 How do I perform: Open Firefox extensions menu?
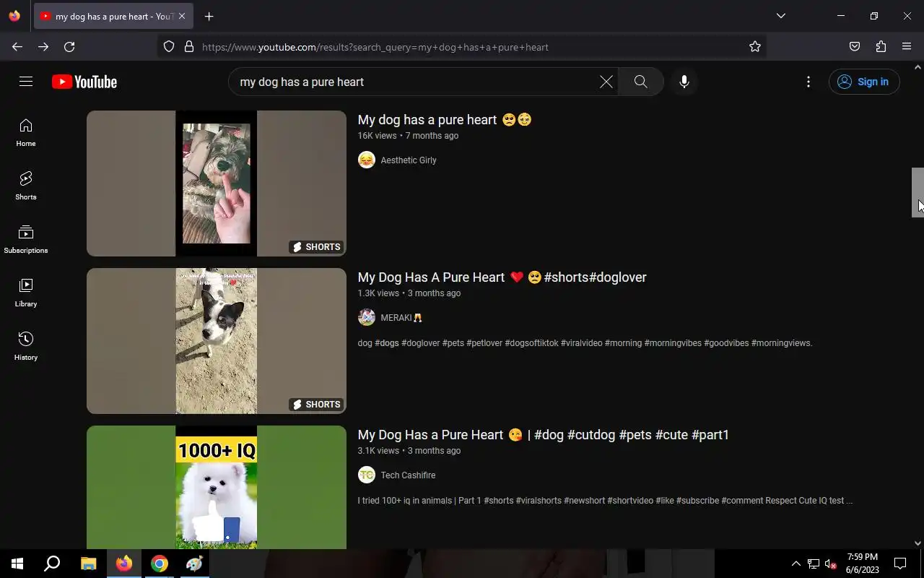click(881, 46)
